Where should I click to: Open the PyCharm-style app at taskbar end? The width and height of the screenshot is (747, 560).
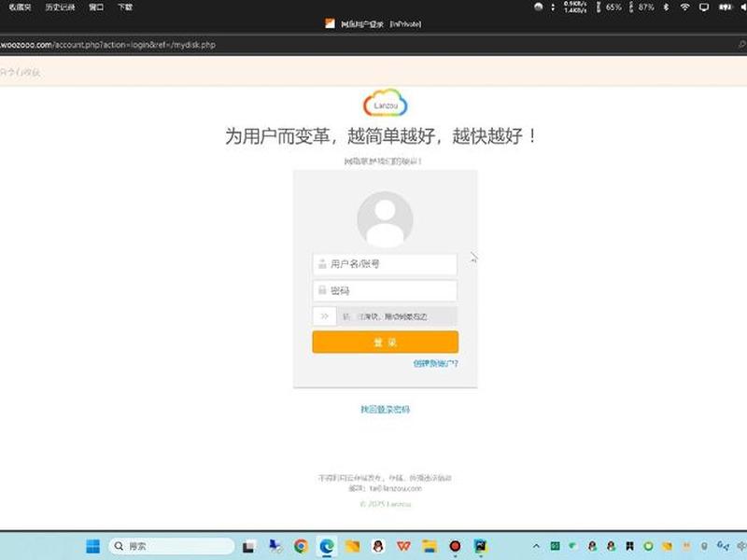[480, 546]
